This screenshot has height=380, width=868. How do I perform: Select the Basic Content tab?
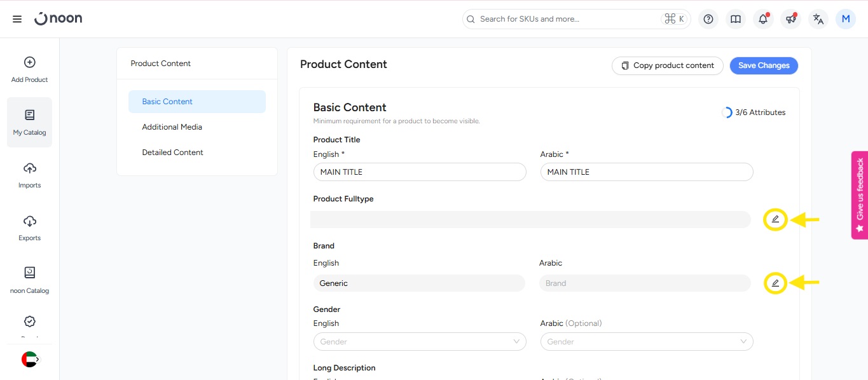(x=197, y=102)
